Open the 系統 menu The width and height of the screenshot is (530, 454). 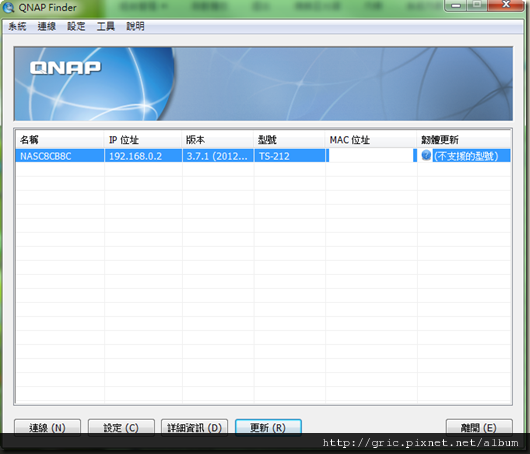[17, 26]
